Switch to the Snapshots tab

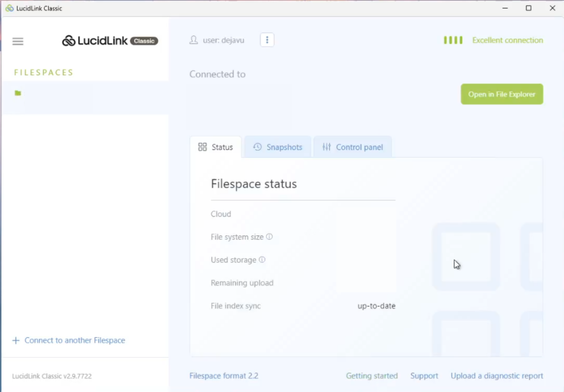coord(278,147)
